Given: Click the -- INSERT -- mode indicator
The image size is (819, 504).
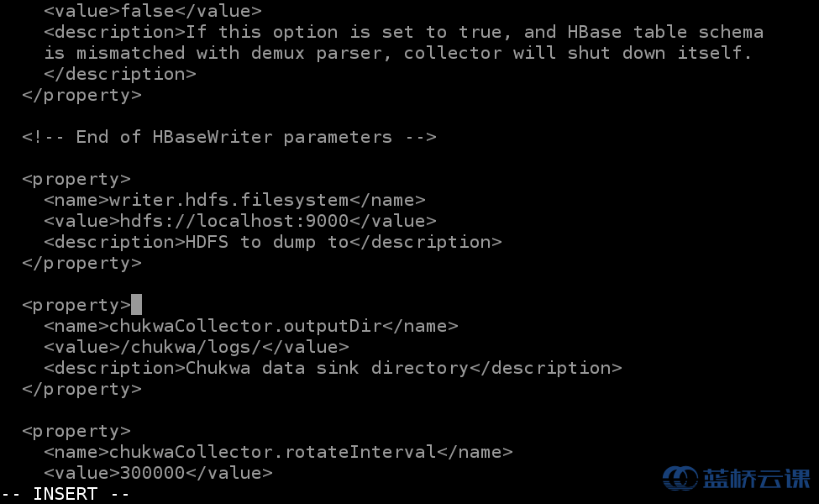Looking at the screenshot, I should click(x=66, y=494).
